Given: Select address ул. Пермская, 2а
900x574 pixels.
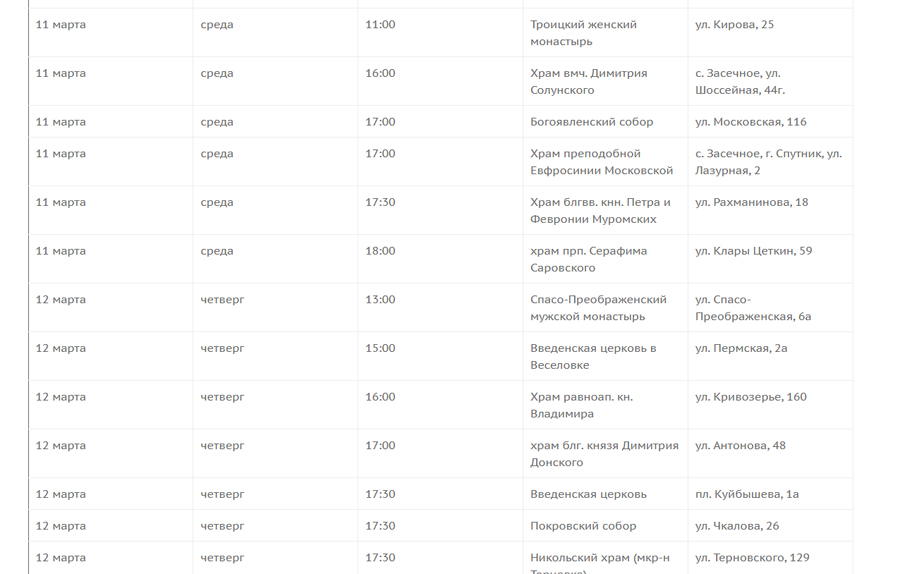Looking at the screenshot, I should (x=741, y=349).
